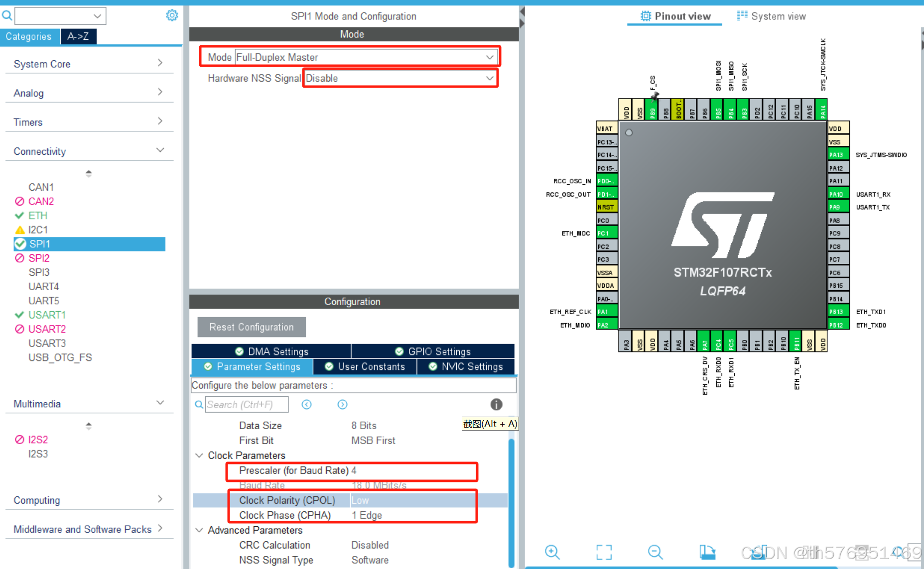Collapse the Connectivity category chevron
Screen dimensions: 924x569
pyautogui.click(x=160, y=149)
